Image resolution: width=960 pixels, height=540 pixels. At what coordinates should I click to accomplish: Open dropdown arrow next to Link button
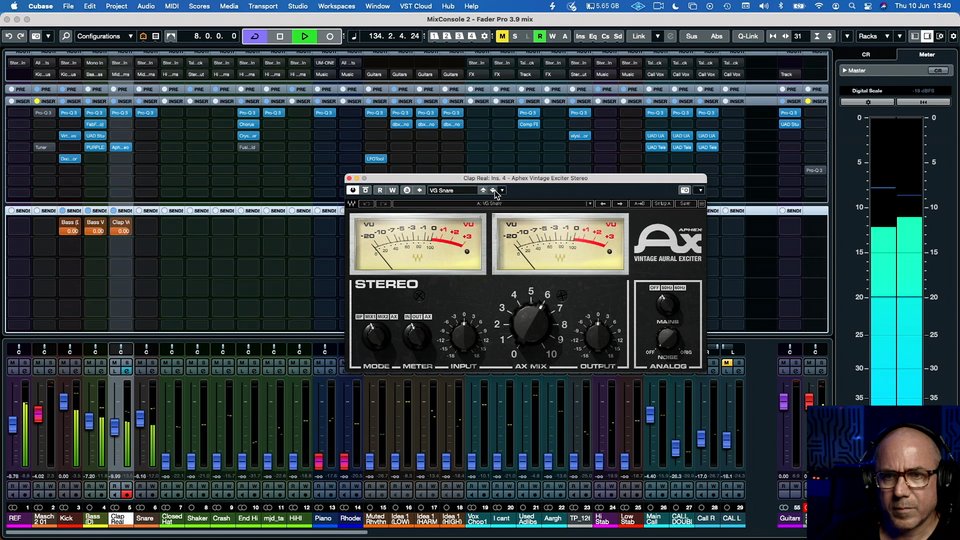pyautogui.click(x=658, y=36)
